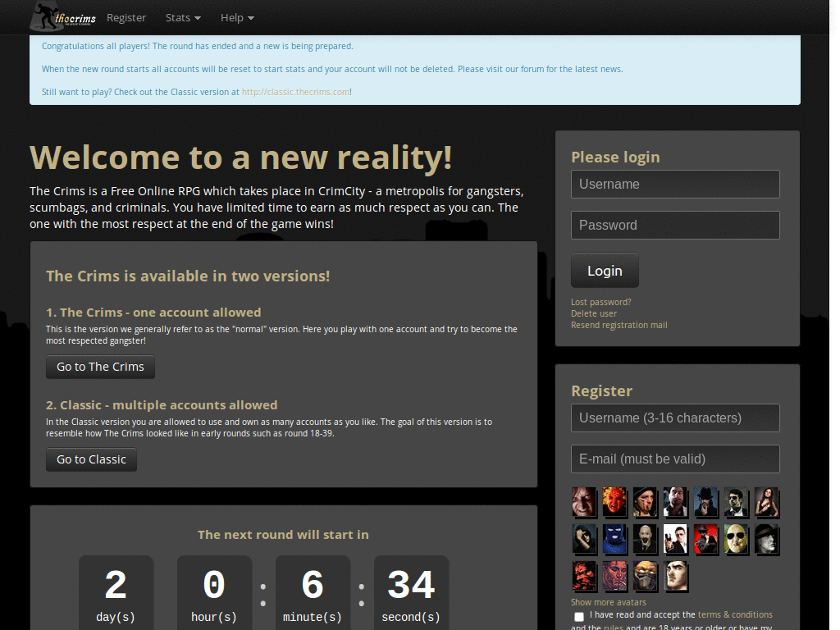Focus the login Username field
Image resolution: width=840 pixels, height=630 pixels.
click(675, 185)
